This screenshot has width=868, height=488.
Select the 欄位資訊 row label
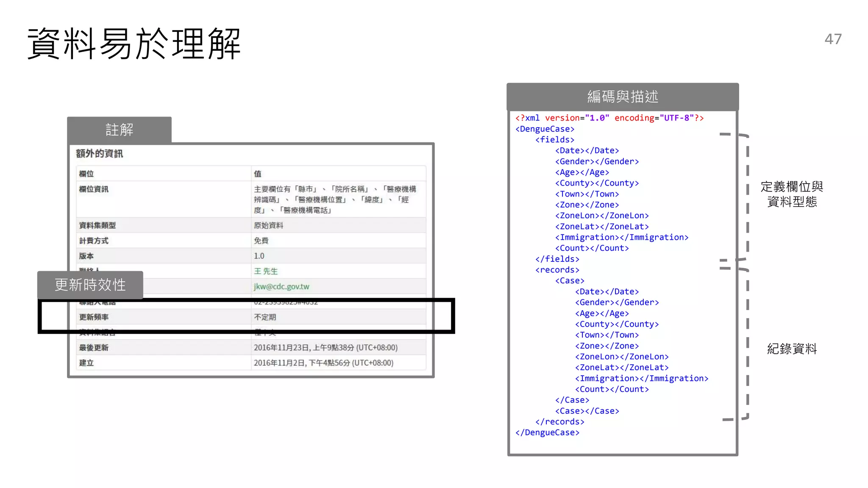[x=94, y=189]
